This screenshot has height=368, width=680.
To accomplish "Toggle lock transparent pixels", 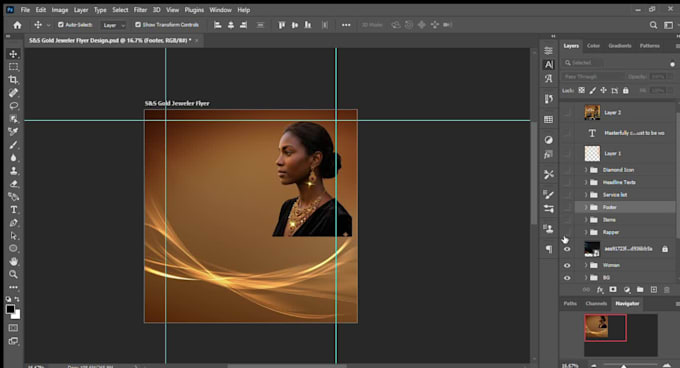I will (x=582, y=91).
